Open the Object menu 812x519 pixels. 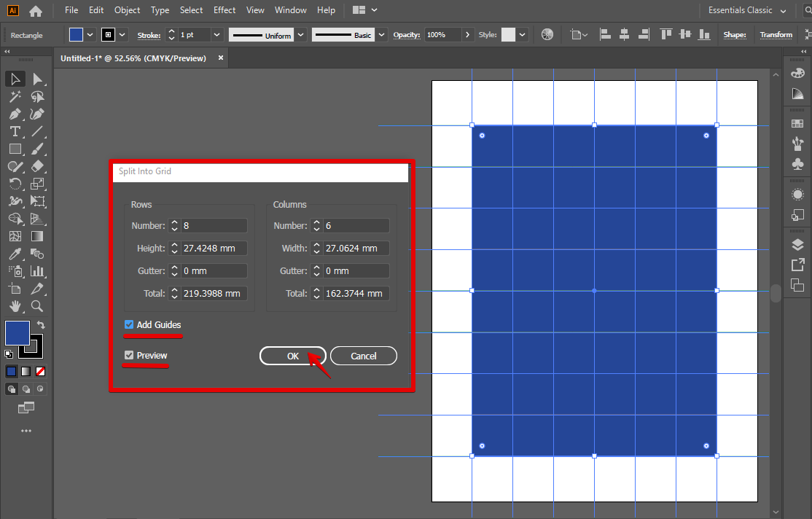(127, 10)
